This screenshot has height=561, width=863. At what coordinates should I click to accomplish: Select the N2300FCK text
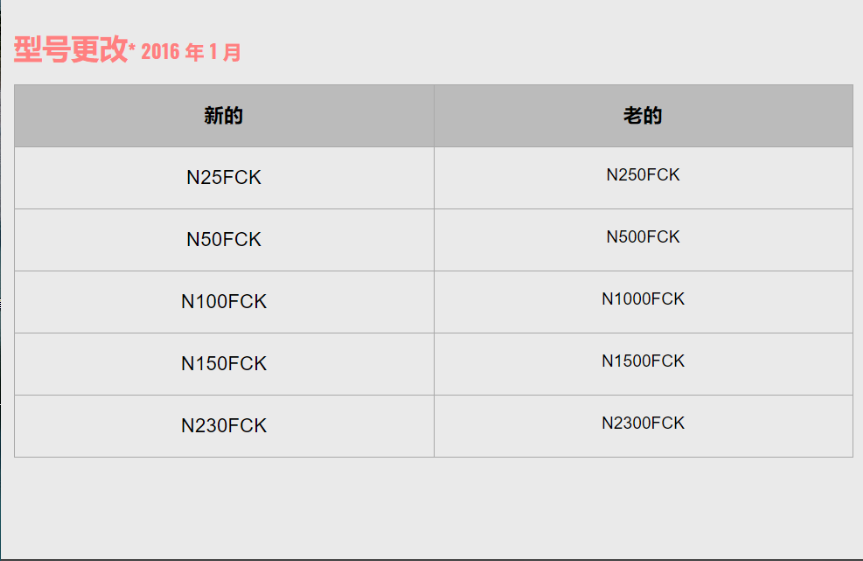pos(643,423)
